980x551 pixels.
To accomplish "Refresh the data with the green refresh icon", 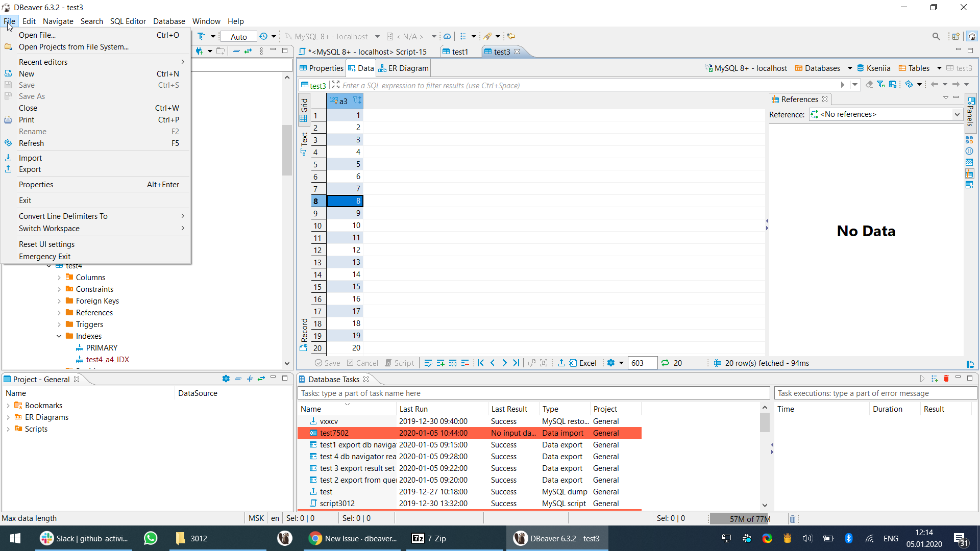I will pos(665,363).
